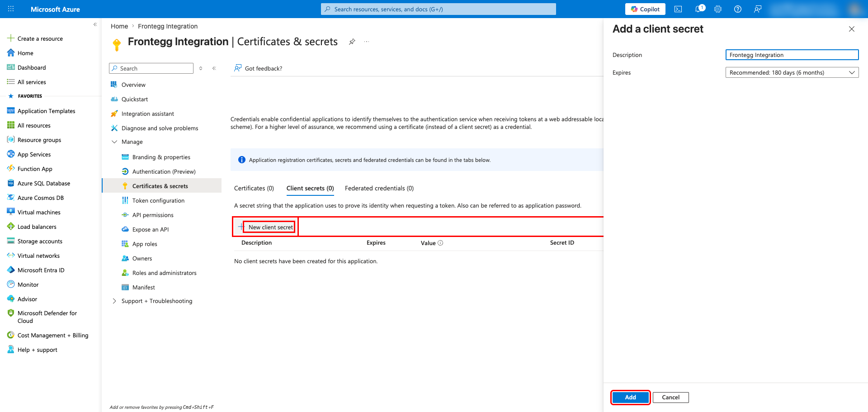This screenshot has width=868, height=412.
Task: Collapse the left portal sidebar
Action: pyautogui.click(x=95, y=24)
